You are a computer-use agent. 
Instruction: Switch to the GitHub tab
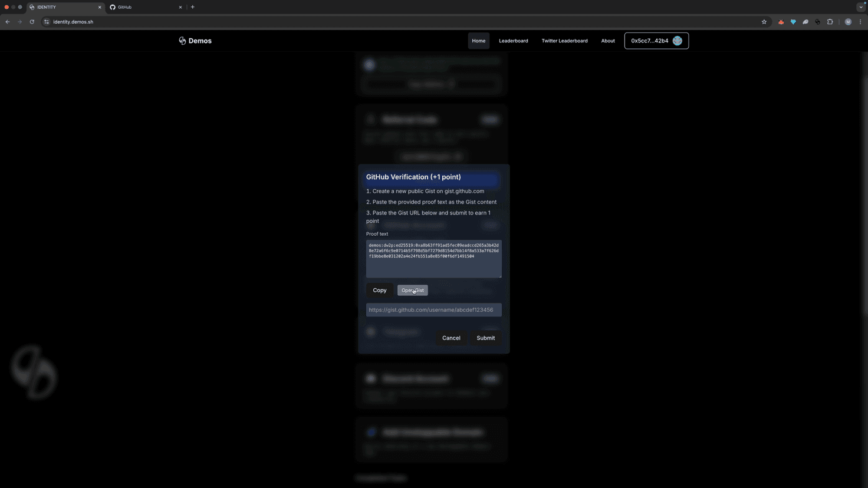(142, 7)
